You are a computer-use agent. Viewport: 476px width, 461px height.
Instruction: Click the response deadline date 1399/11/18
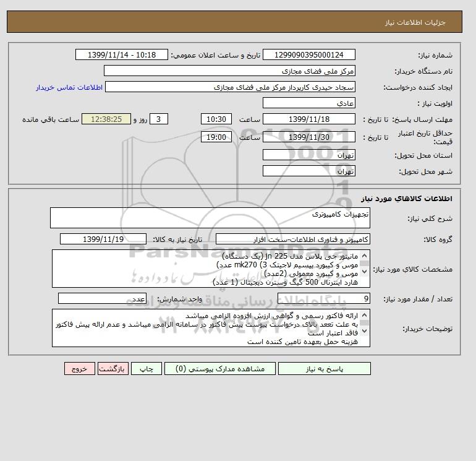coord(308,119)
